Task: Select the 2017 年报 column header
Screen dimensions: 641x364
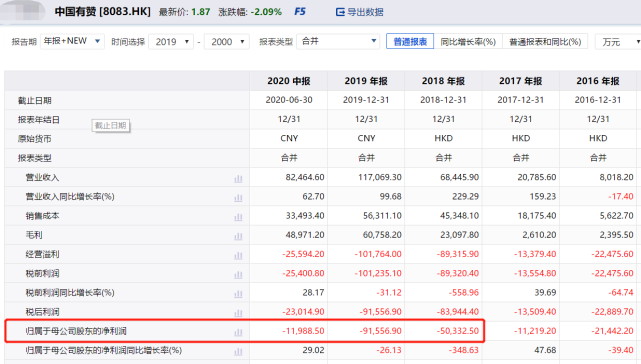Action: pos(520,81)
